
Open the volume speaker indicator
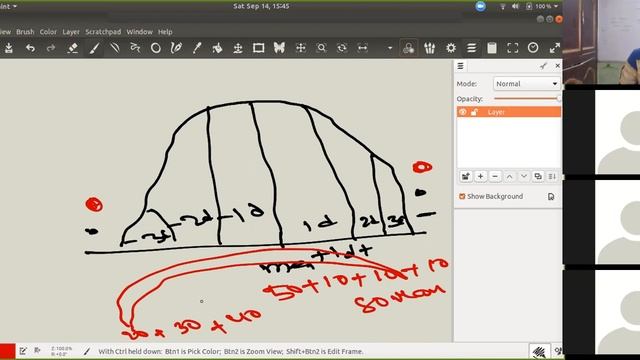(x=515, y=6)
